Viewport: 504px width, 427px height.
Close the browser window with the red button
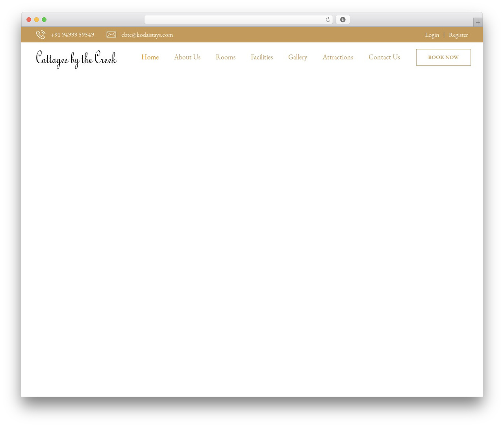(x=29, y=20)
